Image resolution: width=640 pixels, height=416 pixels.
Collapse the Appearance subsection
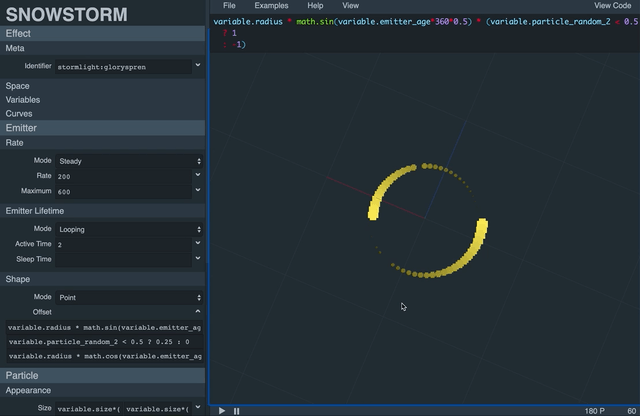[102, 390]
